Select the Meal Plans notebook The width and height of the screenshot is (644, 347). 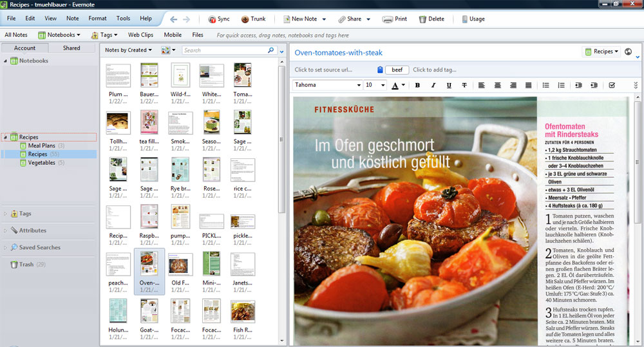(x=41, y=145)
